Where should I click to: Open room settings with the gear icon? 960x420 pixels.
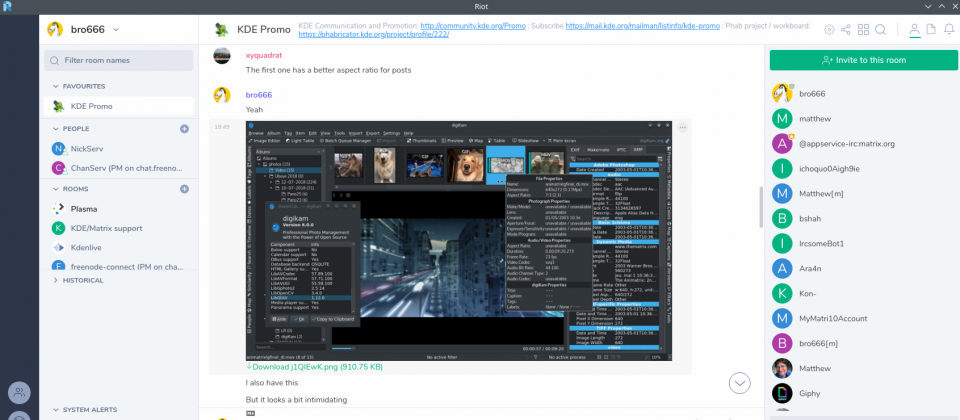click(x=829, y=29)
